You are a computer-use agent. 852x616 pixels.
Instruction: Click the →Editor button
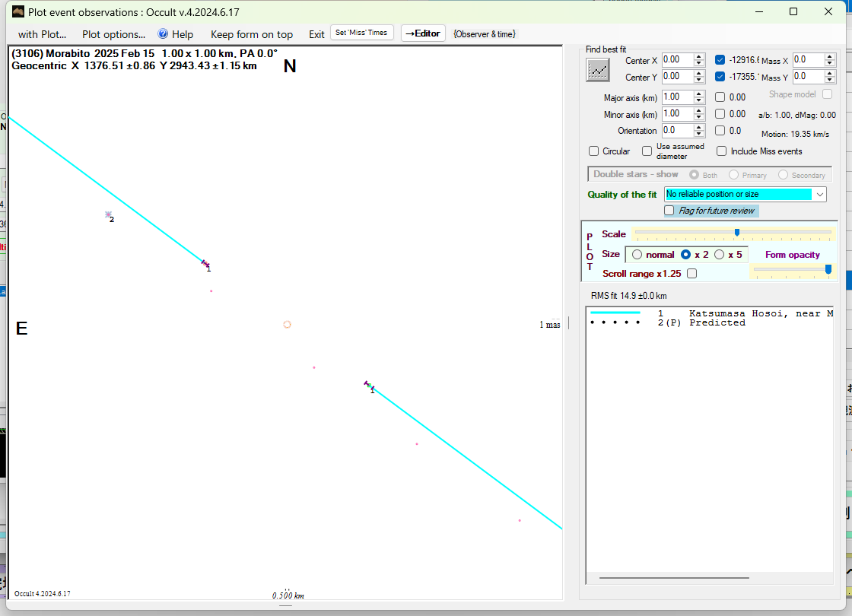pyautogui.click(x=422, y=33)
